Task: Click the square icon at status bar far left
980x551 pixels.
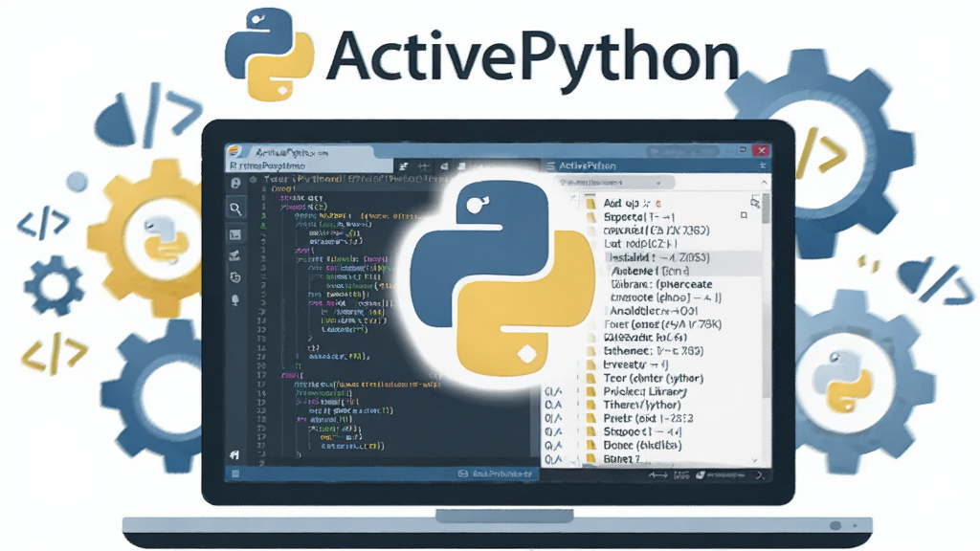Action: [x=235, y=474]
